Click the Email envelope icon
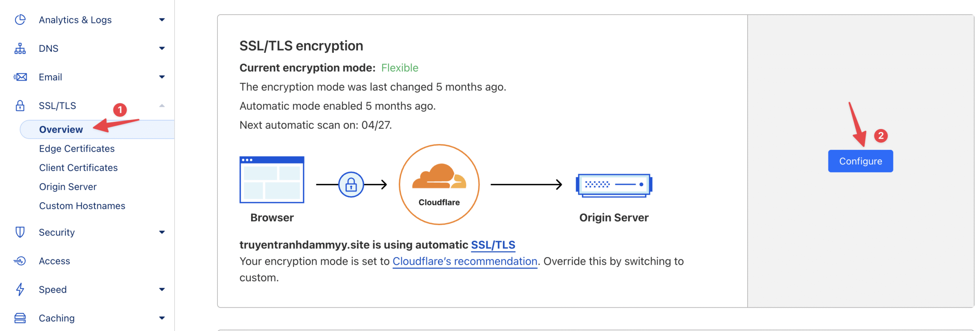 (x=20, y=77)
